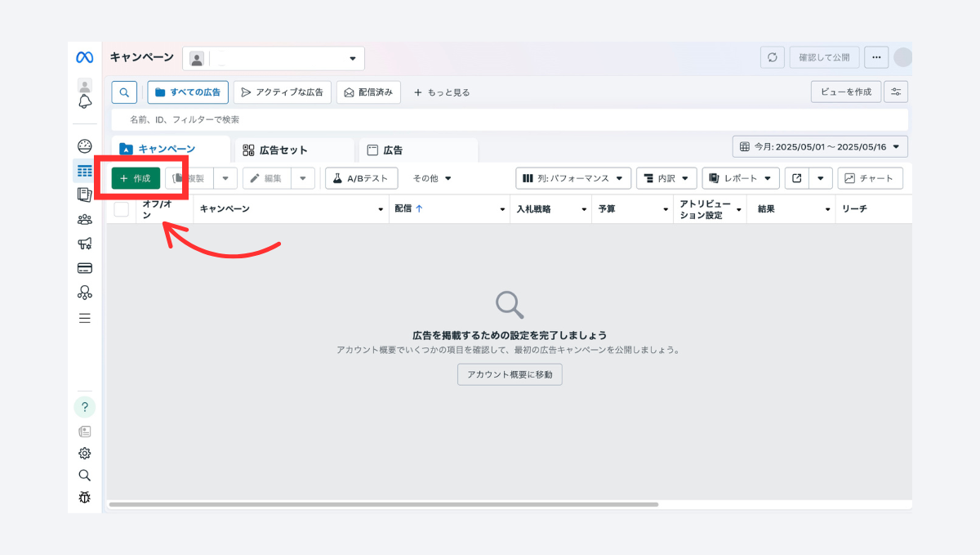Image resolution: width=980 pixels, height=555 pixels.
Task: Toggle the select-all checkbox in table header
Action: [122, 209]
